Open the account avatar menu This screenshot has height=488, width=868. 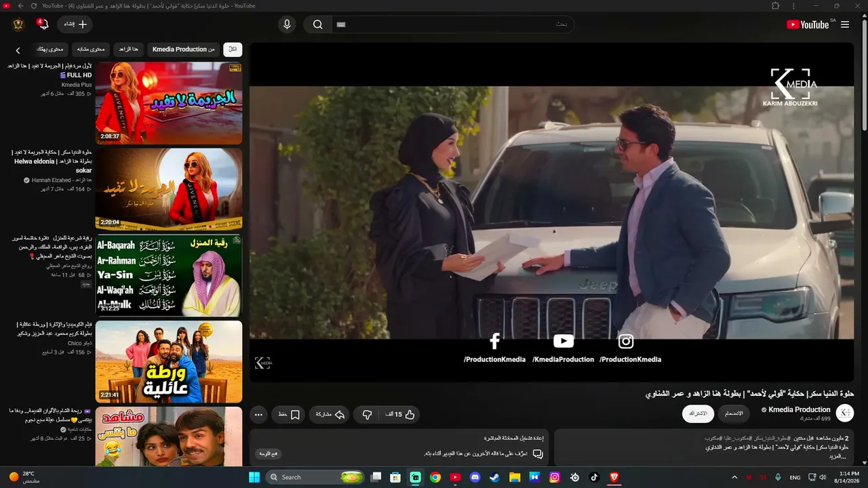tap(18, 24)
